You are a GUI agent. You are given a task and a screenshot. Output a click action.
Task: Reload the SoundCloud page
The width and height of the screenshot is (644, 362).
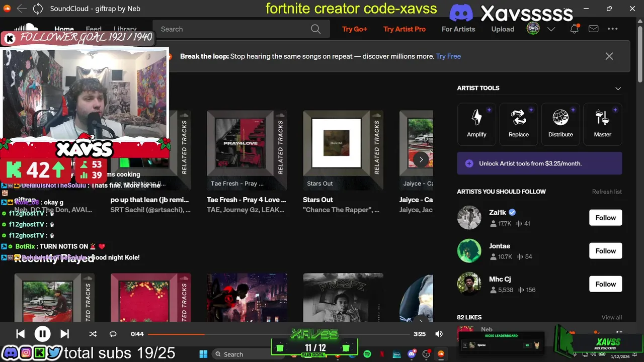click(38, 9)
